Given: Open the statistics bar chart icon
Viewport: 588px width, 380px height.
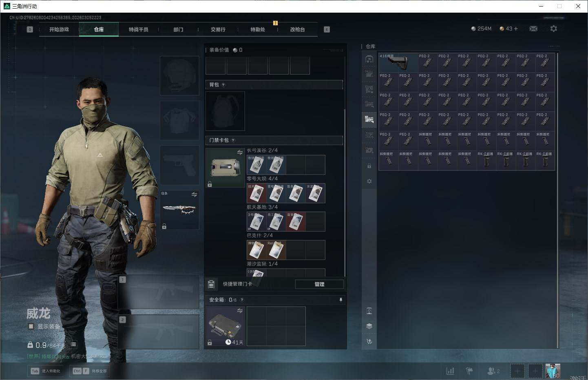Looking at the screenshot, I should (450, 371).
